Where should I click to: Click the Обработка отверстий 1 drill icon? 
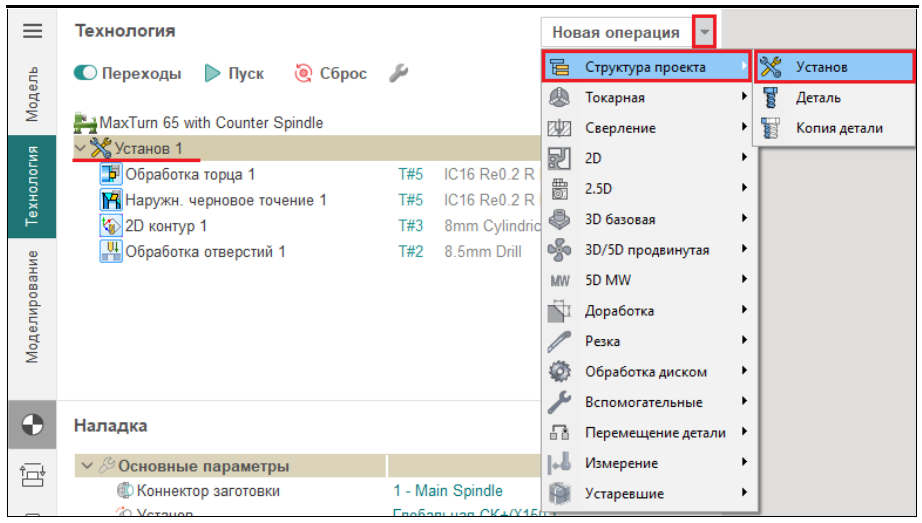coord(111,252)
